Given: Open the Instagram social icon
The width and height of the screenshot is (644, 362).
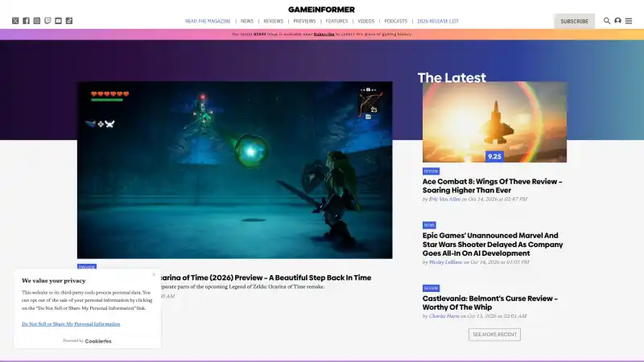Looking at the screenshot, I should coord(37,21).
